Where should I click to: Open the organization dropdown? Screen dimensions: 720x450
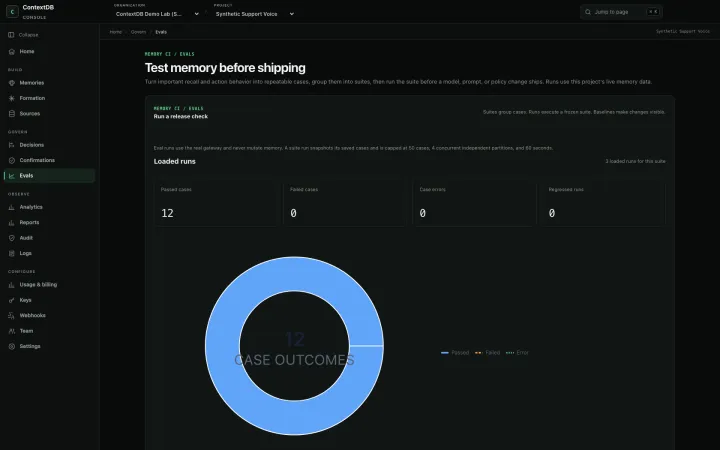pos(157,14)
